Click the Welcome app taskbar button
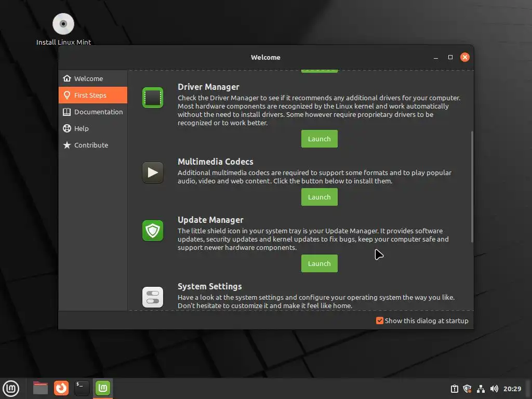Viewport: 532px width, 399px height. (x=103, y=388)
